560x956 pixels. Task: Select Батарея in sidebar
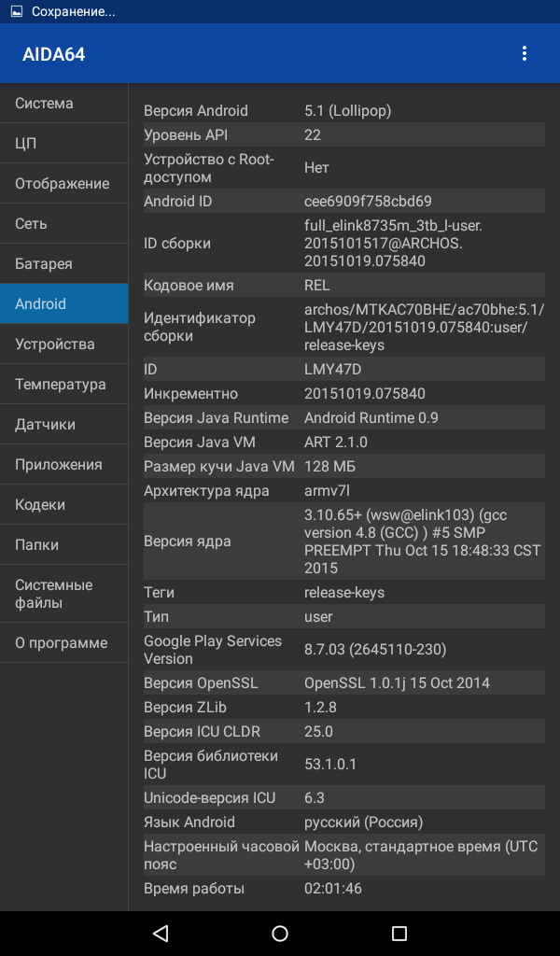click(x=64, y=264)
